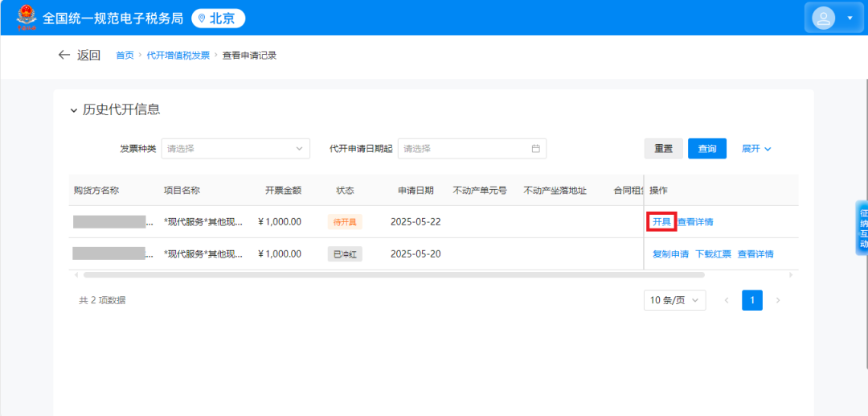Open the 代开申请日期起 date picker field
Viewport: 868px width, 416px height.
(x=473, y=148)
